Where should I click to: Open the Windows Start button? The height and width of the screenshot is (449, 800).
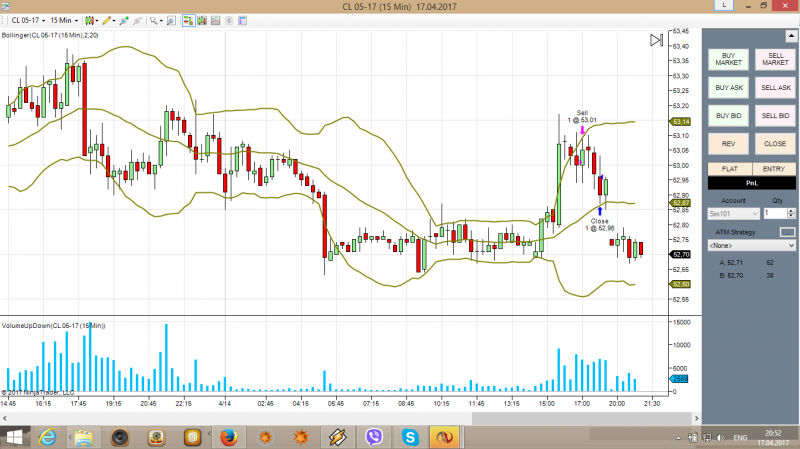point(14,438)
